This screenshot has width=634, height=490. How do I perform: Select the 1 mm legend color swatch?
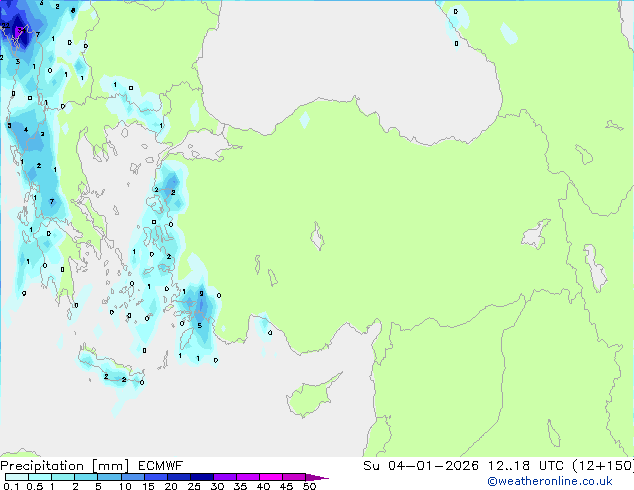pos(63,477)
